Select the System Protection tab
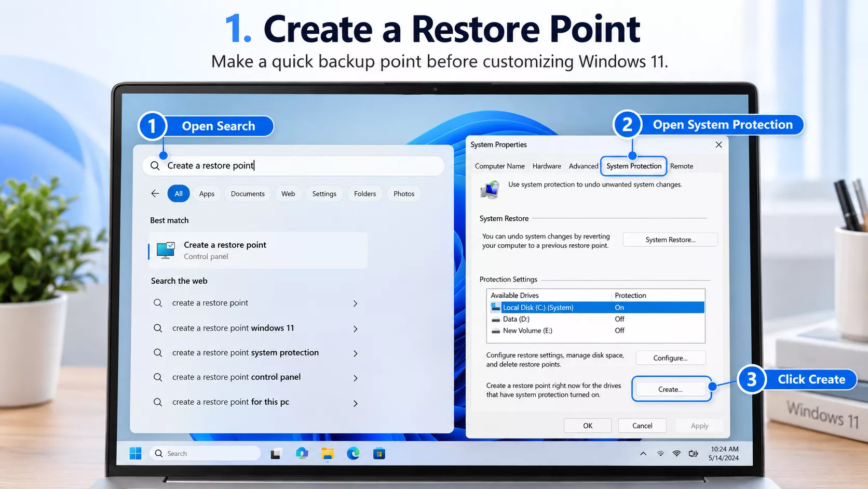The width and height of the screenshot is (868, 489). (634, 166)
